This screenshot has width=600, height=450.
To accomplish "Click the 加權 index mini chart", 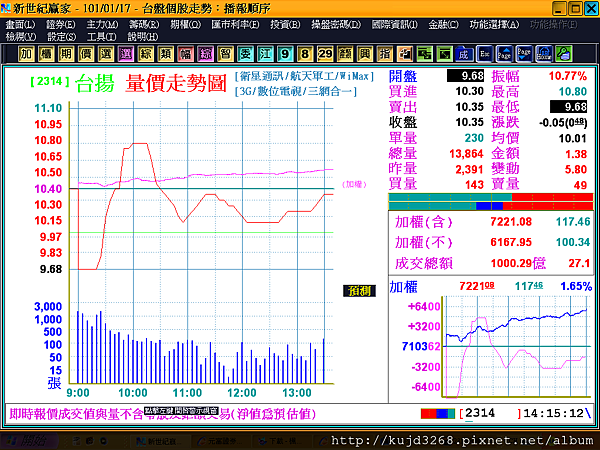I will pyautogui.click(x=515, y=346).
